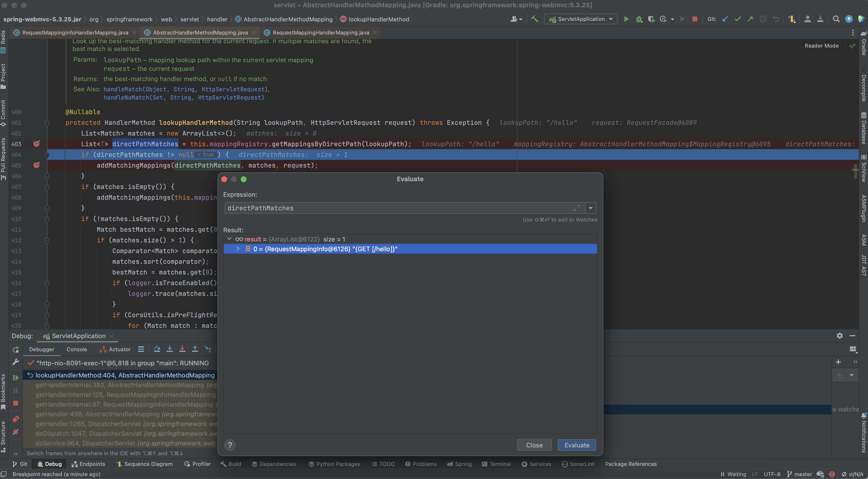Click the Git Commit checkmark icon

coord(738,19)
